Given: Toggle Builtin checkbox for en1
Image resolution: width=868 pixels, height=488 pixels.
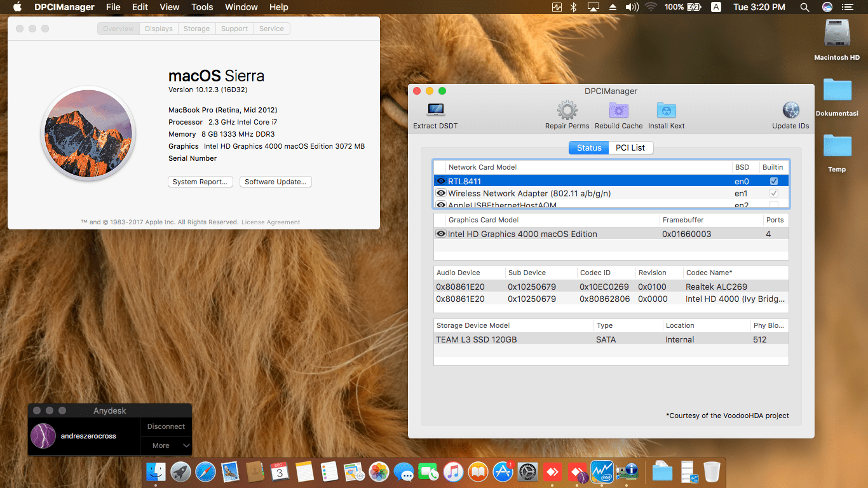Looking at the screenshot, I should tap(774, 193).
